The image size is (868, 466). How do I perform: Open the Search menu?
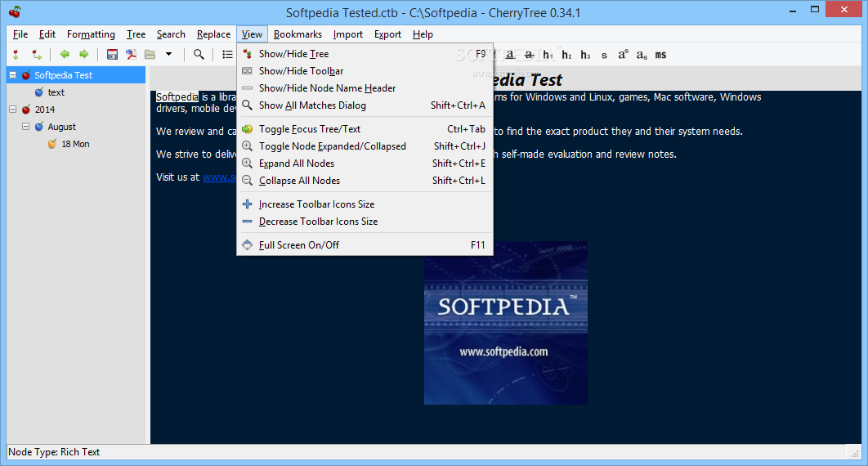point(171,34)
